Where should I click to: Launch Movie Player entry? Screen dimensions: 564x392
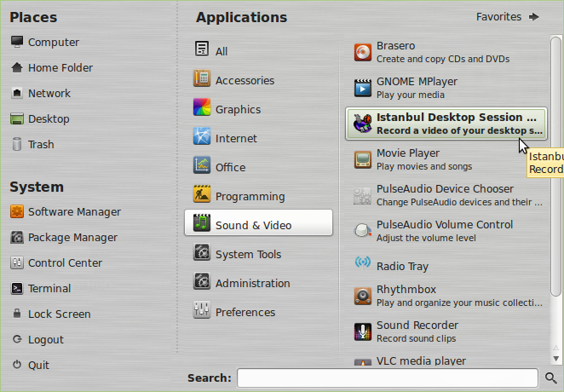[x=446, y=159]
